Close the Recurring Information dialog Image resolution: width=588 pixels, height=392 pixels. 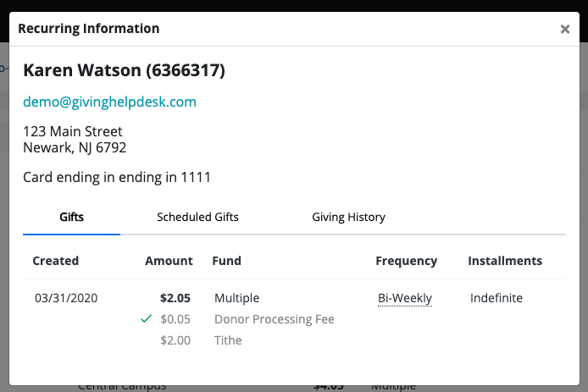click(565, 29)
